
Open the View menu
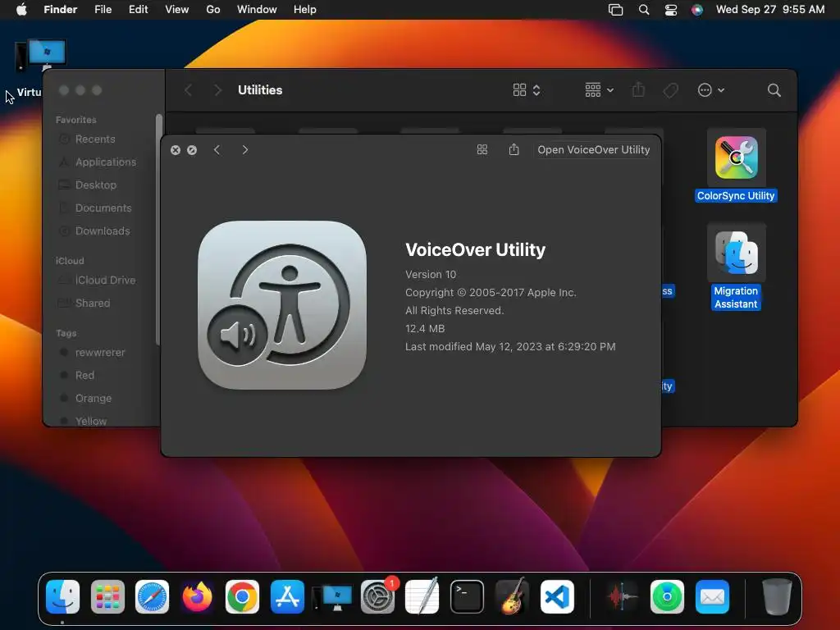(177, 10)
